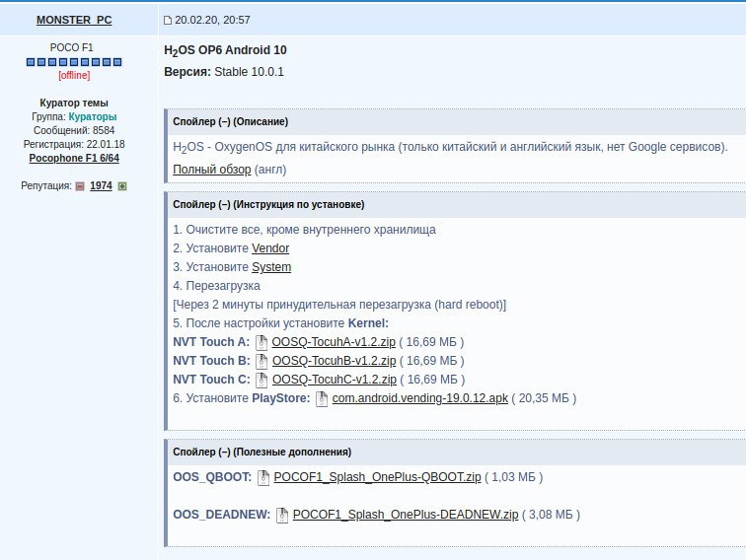Click the DEADNEW splash zip file icon
746x560 pixels.
282,516
